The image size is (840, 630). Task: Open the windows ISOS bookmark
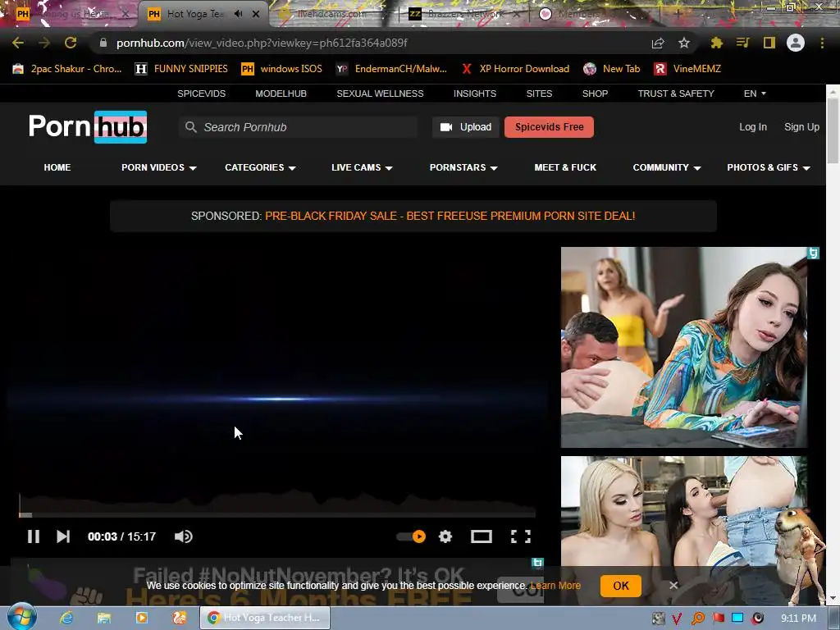(x=282, y=69)
